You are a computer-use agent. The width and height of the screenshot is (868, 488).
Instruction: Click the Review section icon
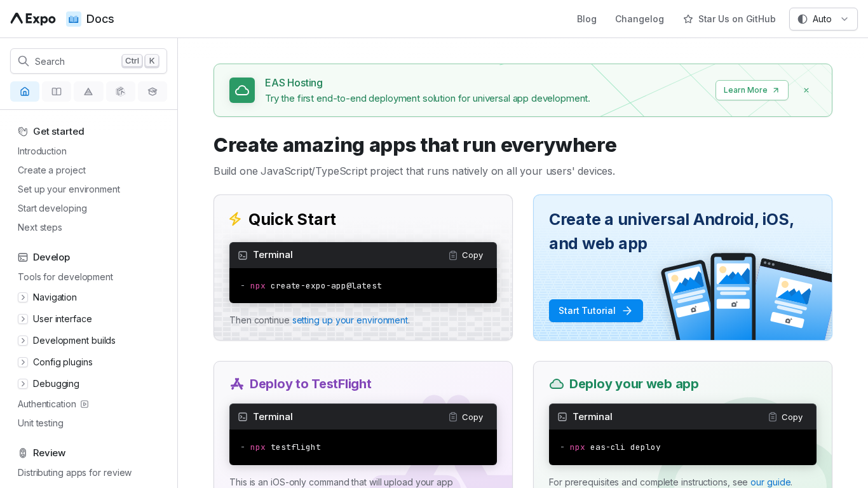pos(23,453)
